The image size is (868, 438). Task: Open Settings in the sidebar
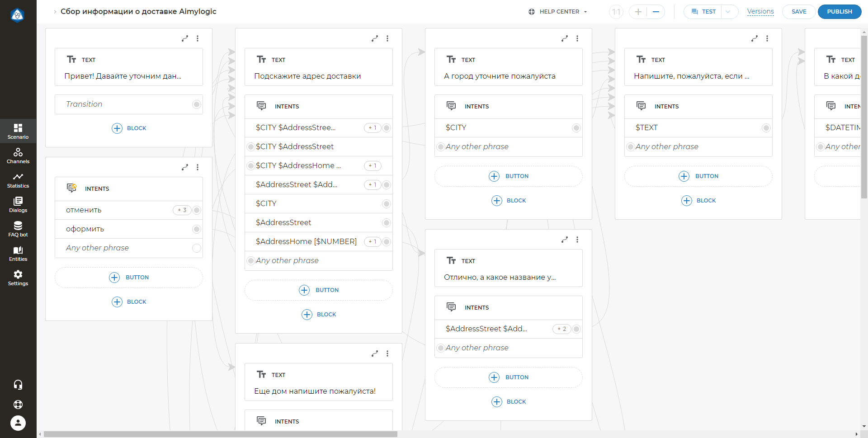point(18,278)
